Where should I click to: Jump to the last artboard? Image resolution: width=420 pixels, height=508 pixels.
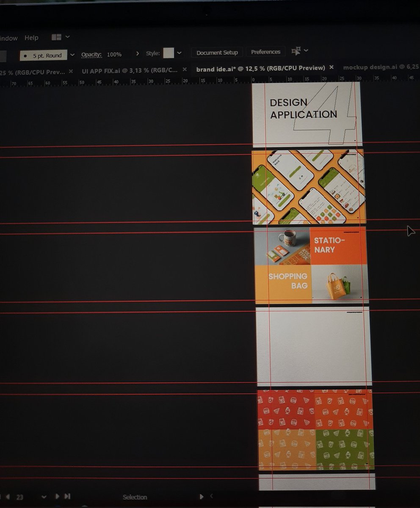67,496
